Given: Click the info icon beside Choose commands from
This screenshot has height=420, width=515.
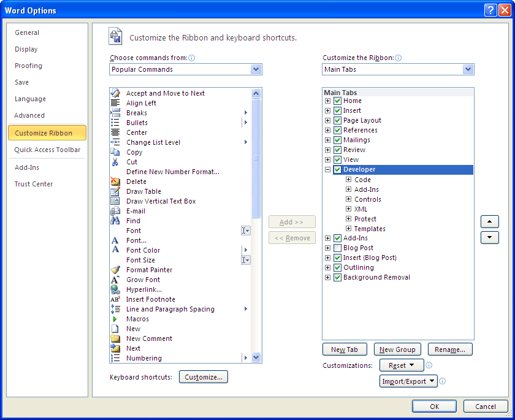Looking at the screenshot, I should click(x=191, y=58).
